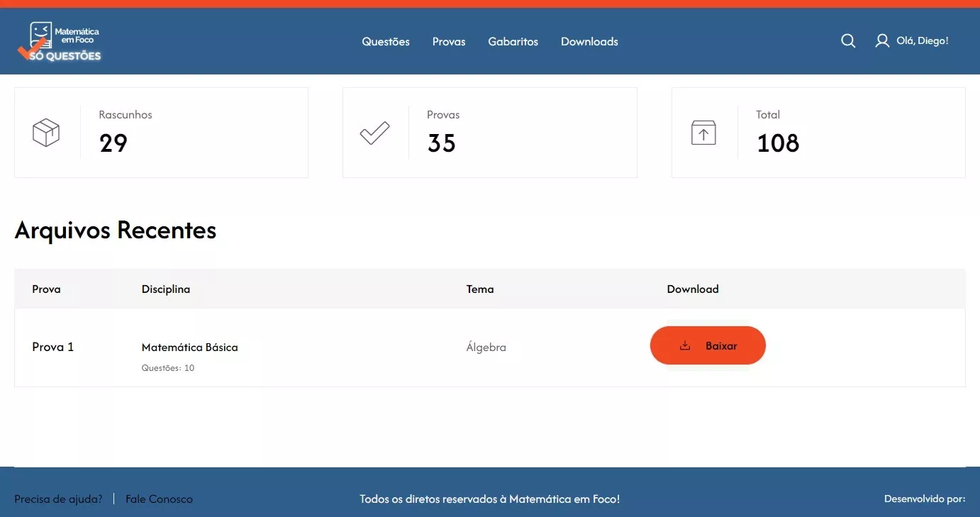Click the Precisa de ajuda? footer text
The height and width of the screenshot is (517, 980).
point(58,499)
